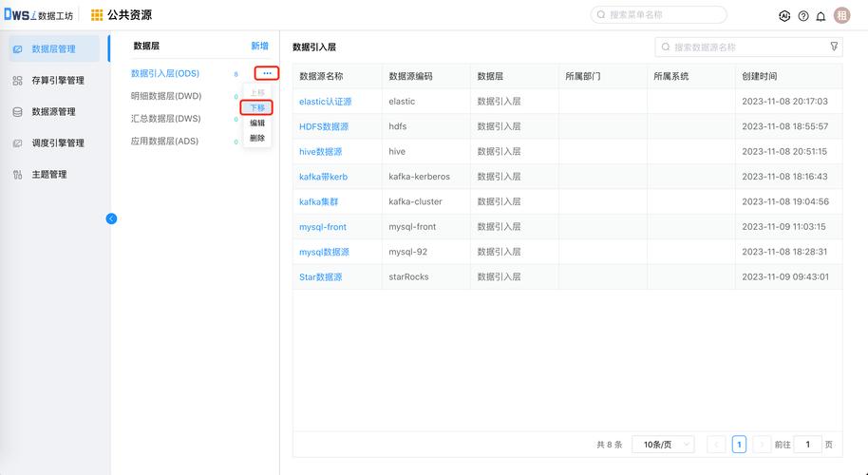This screenshot has height=475, width=868.
Task: Select the 应用数据层(ADS) layer
Action: tap(164, 142)
